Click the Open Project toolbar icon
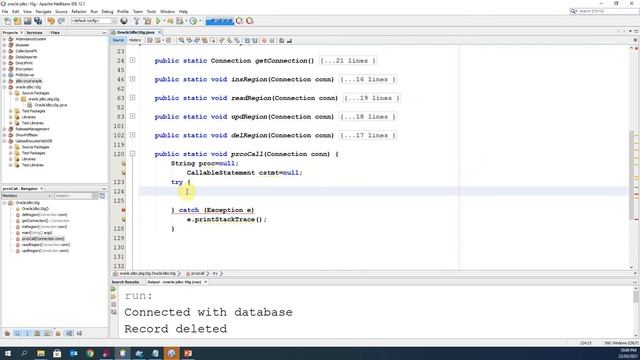The width and height of the screenshot is (640, 360). tap(27, 21)
